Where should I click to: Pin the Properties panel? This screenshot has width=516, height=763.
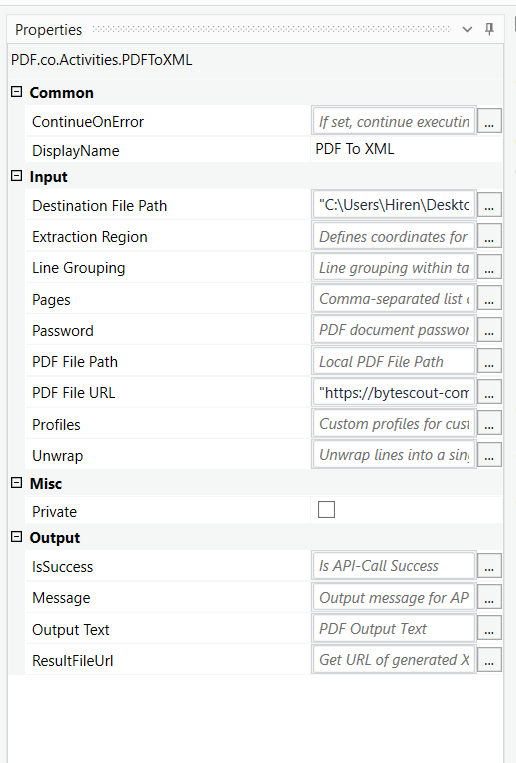489,29
